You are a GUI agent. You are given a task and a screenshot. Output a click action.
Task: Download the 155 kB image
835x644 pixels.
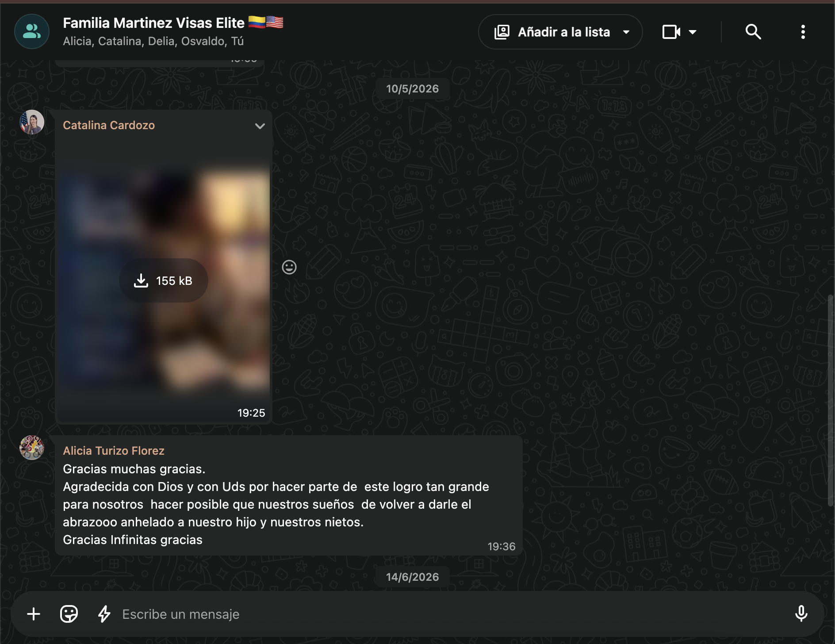pyautogui.click(x=164, y=280)
